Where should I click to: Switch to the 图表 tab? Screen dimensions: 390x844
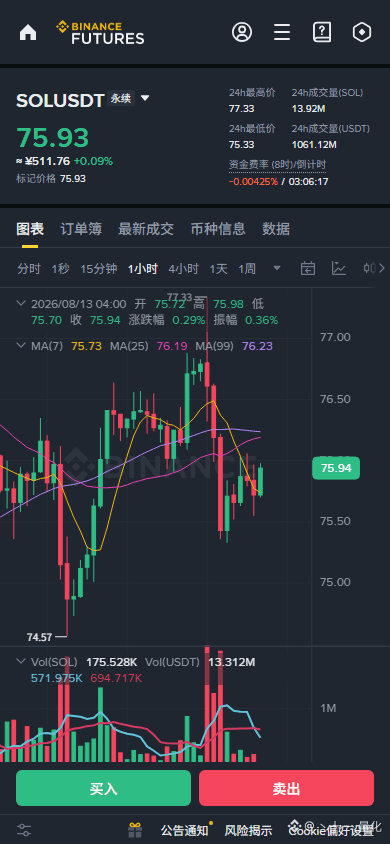(30, 229)
